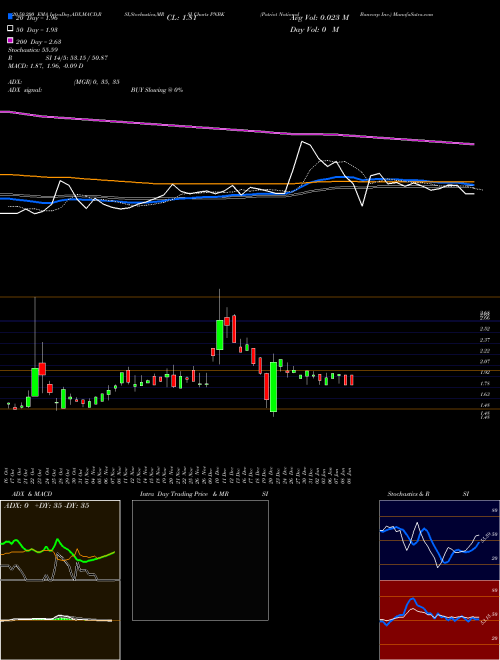Click the 'Stochastics: 53.59' readout
This screenshot has height=660, width=500.
(x=33, y=50)
